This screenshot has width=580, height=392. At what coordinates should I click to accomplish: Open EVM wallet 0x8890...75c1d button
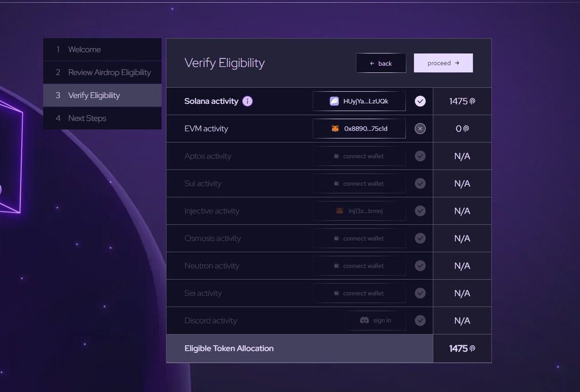pyautogui.click(x=359, y=129)
